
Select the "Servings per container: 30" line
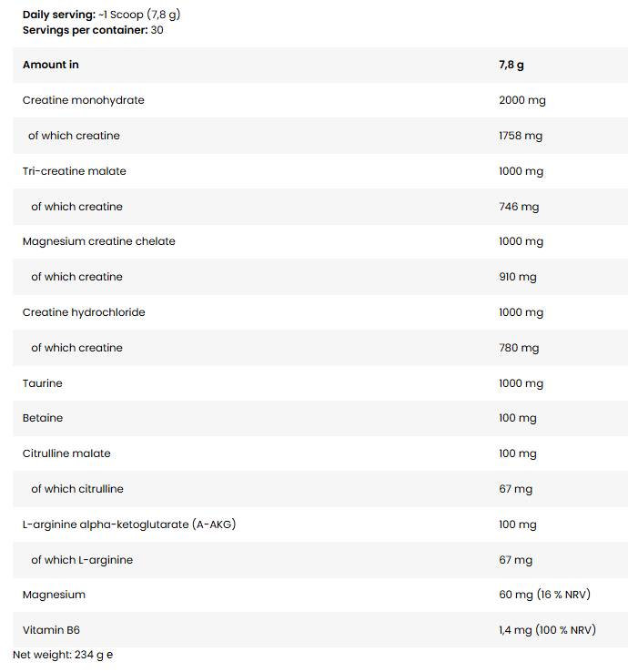pyautogui.click(x=93, y=30)
